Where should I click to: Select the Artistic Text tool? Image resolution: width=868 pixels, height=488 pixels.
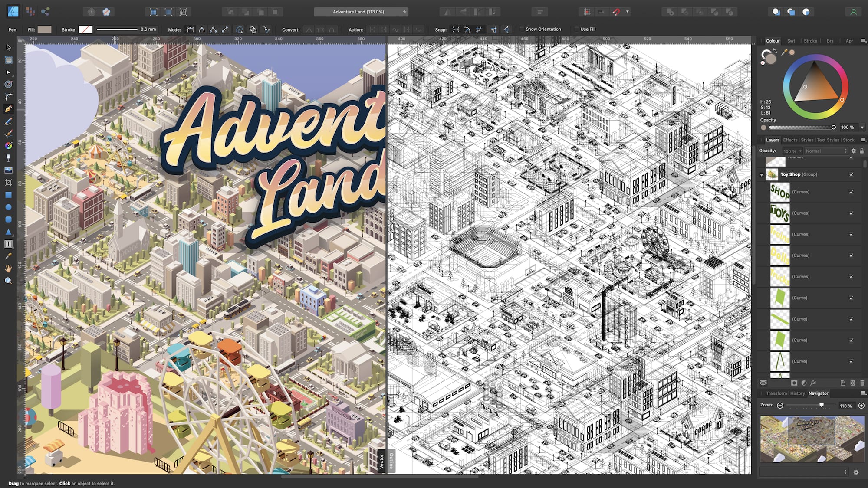coord(8,244)
